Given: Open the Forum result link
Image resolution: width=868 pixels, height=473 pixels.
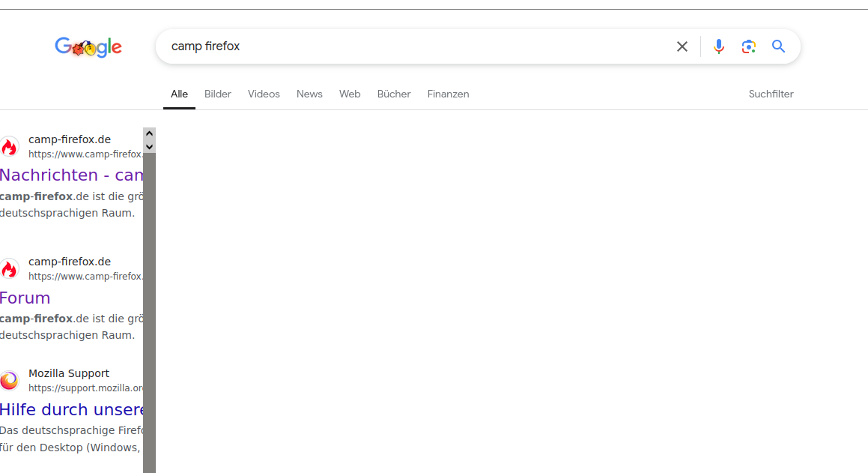Looking at the screenshot, I should [x=25, y=298].
